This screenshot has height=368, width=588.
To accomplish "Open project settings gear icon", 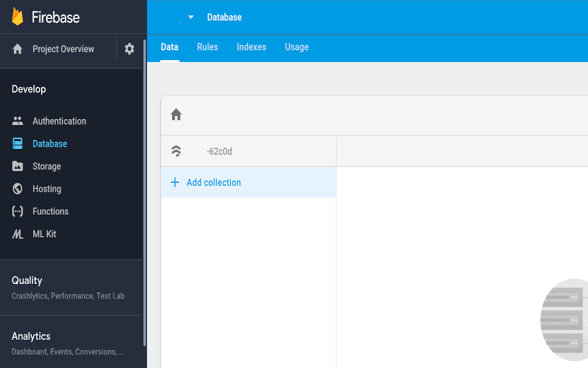I will tap(129, 49).
